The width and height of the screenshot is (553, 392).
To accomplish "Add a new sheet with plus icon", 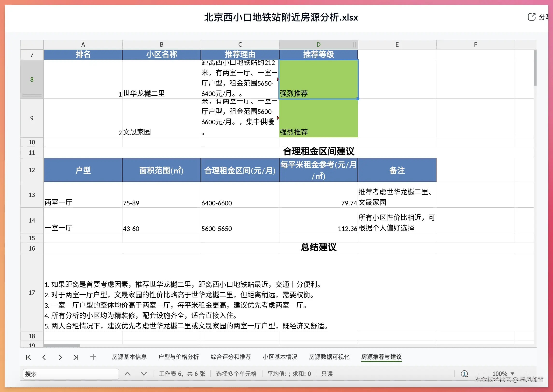I will click(x=93, y=357).
